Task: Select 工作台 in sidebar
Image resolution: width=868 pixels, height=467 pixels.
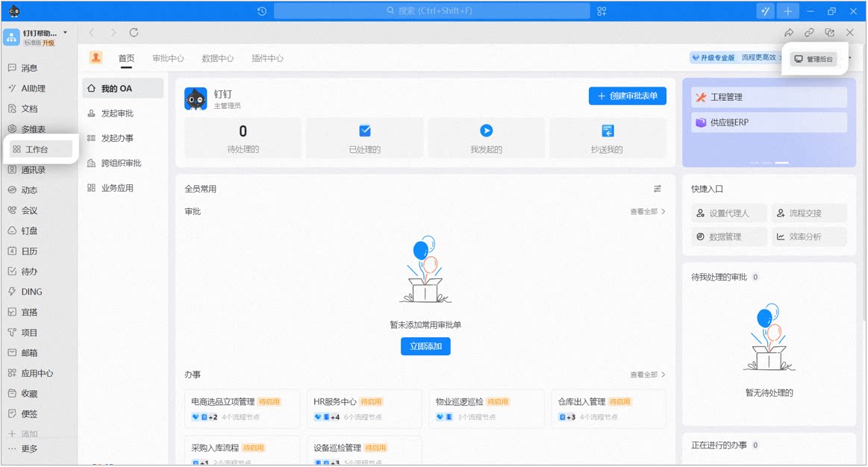Action: (40, 149)
